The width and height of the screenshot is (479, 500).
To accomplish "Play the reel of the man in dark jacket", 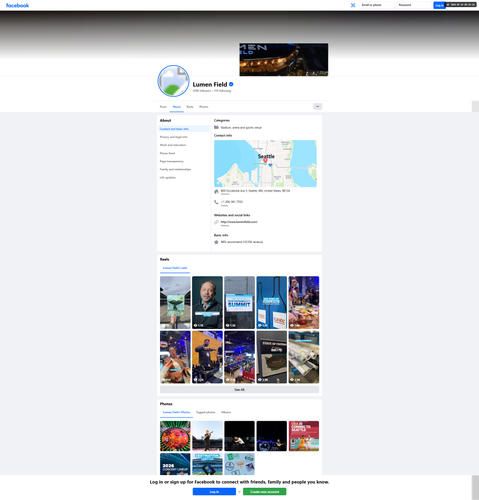I will tap(207, 302).
